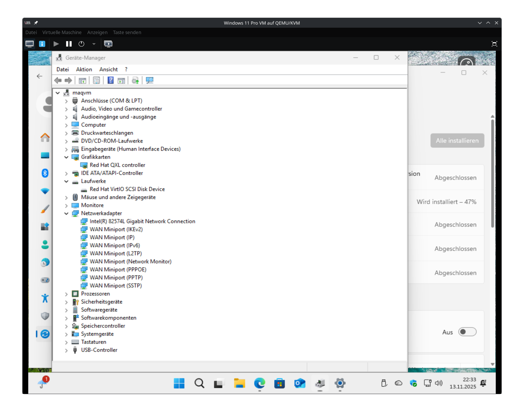The image size is (524, 420).
Task: Select Windows Update icon in Settings sidebar
Action: pos(45,334)
